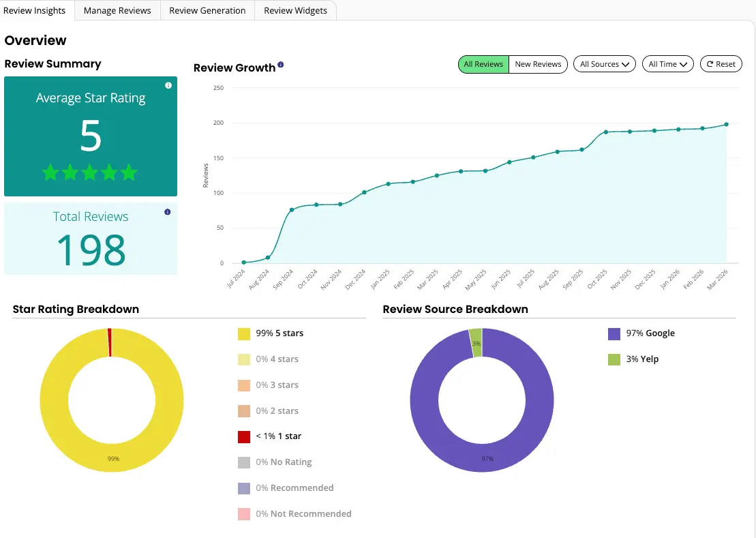Click info icon beside Review Growth title
The height and width of the screenshot is (538, 756).
(x=281, y=65)
